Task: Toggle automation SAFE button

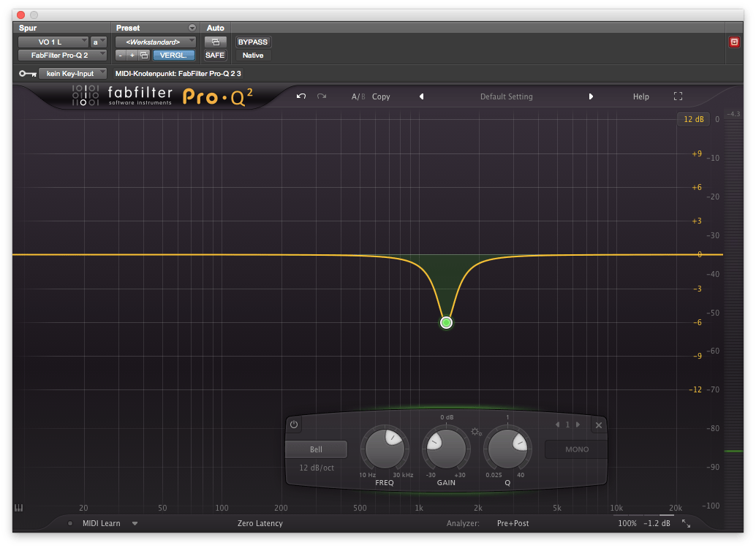Action: tap(215, 56)
